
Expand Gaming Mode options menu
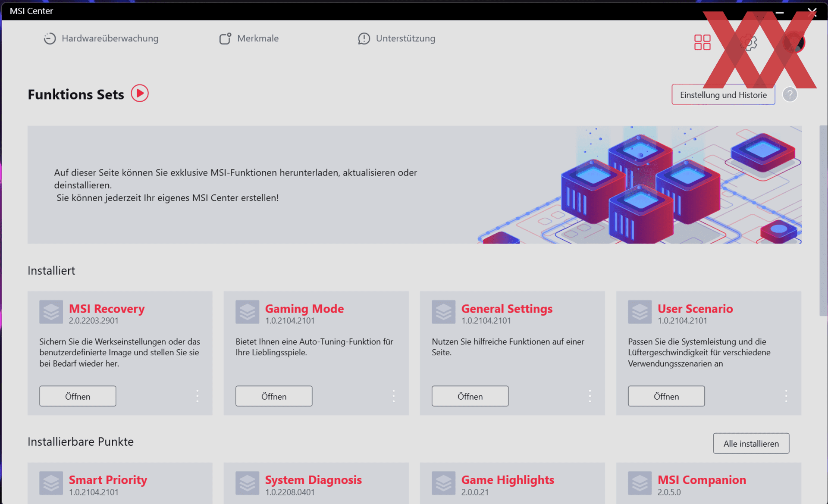point(394,396)
